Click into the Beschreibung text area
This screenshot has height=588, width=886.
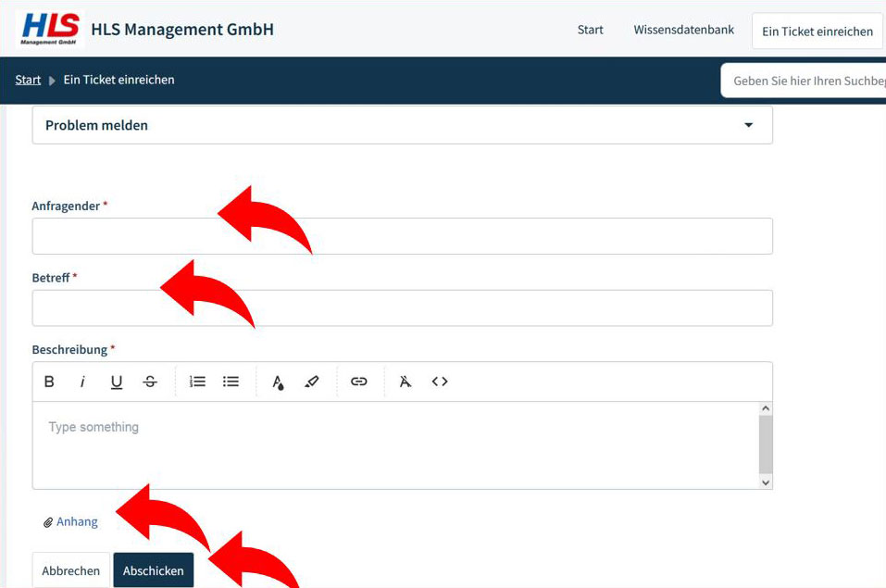point(395,444)
